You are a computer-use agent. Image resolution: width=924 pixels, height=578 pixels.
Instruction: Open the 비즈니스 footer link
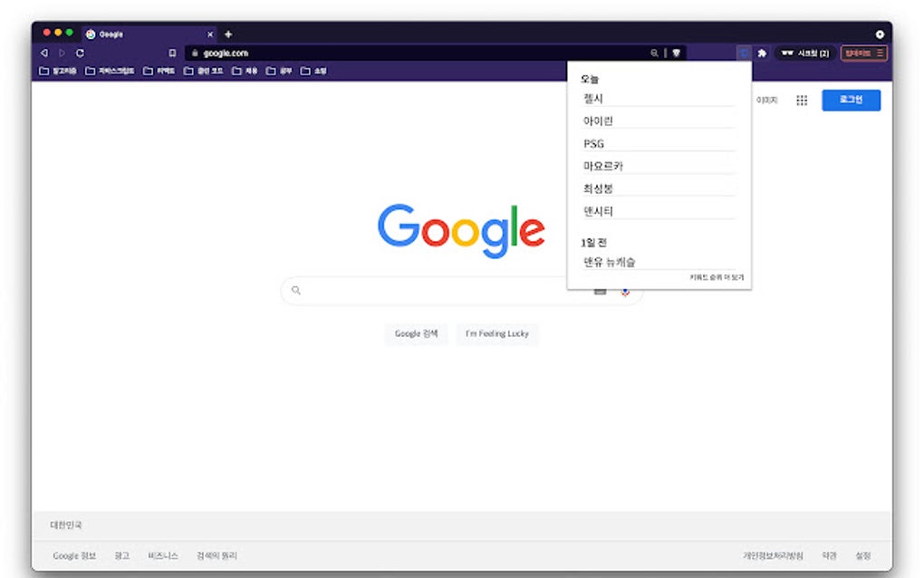tap(163, 555)
